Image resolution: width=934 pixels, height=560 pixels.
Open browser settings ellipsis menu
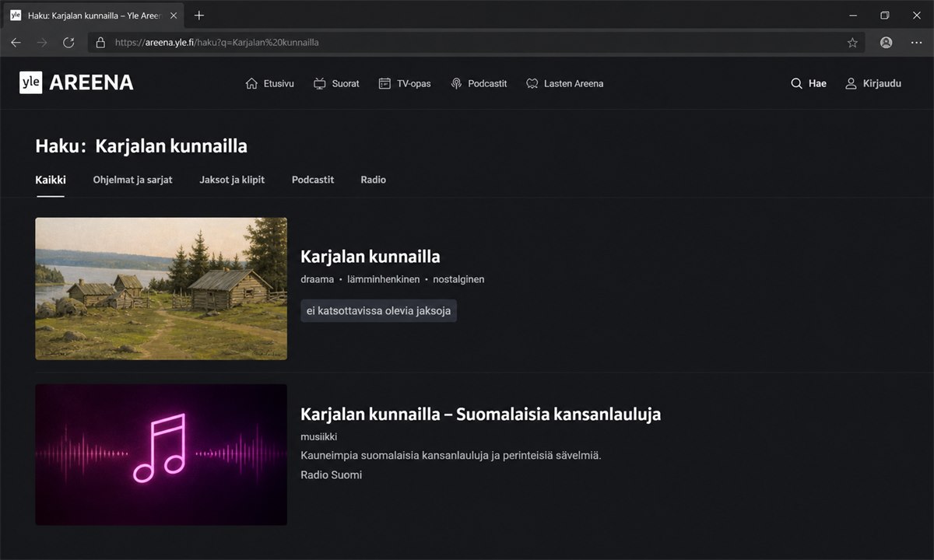coord(916,43)
